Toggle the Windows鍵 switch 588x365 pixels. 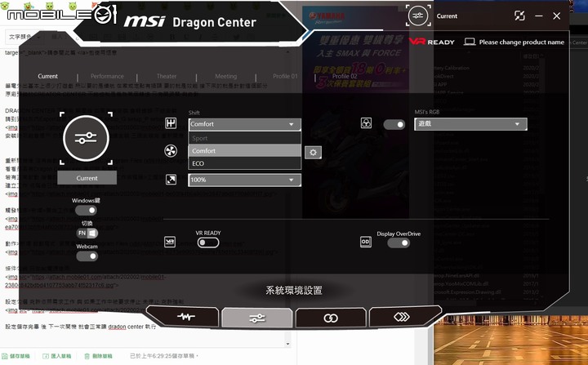[87, 211]
